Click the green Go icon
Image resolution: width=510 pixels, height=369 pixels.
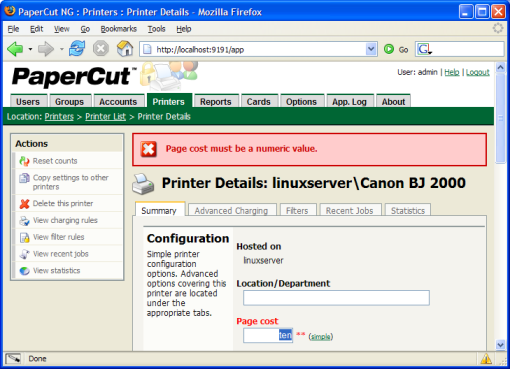389,49
